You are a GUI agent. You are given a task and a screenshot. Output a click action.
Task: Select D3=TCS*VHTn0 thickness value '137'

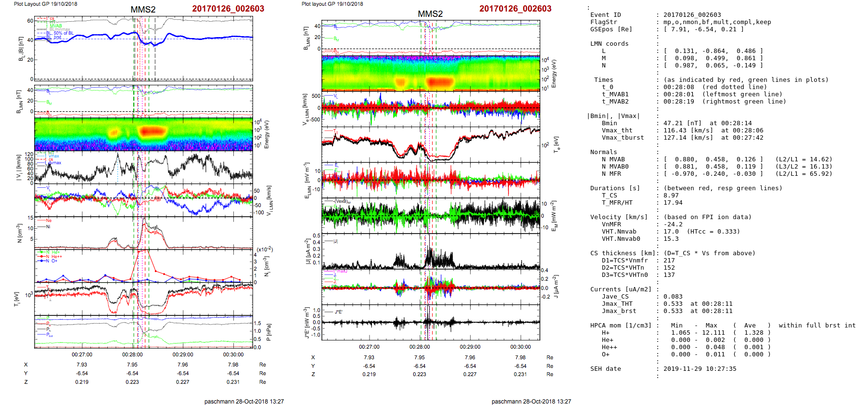pos(669,275)
